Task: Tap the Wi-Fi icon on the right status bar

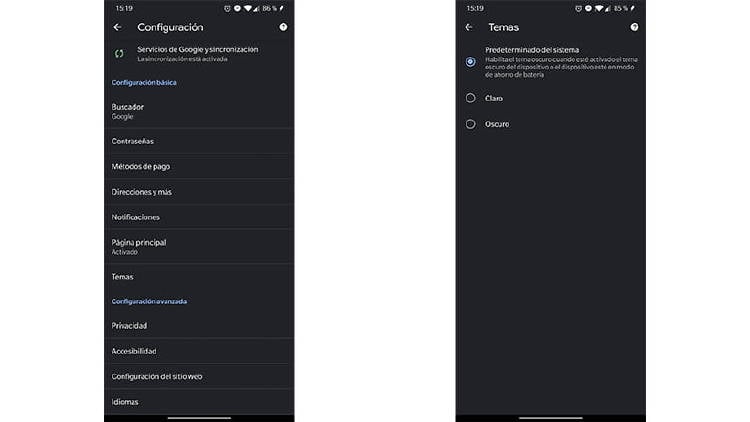Action: point(598,9)
